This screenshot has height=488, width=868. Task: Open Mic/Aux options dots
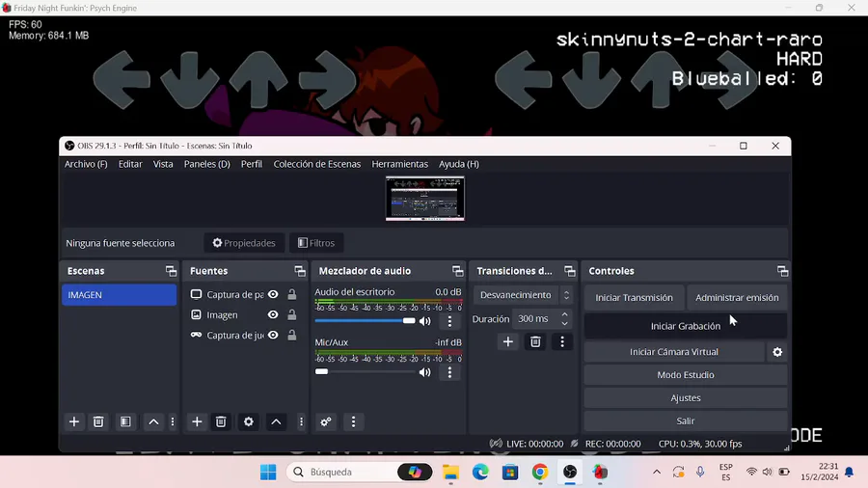click(449, 372)
